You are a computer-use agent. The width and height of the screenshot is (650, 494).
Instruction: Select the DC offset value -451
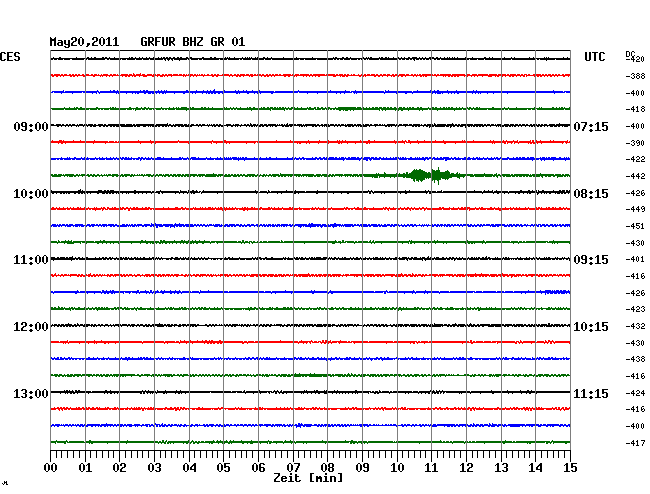635,226
